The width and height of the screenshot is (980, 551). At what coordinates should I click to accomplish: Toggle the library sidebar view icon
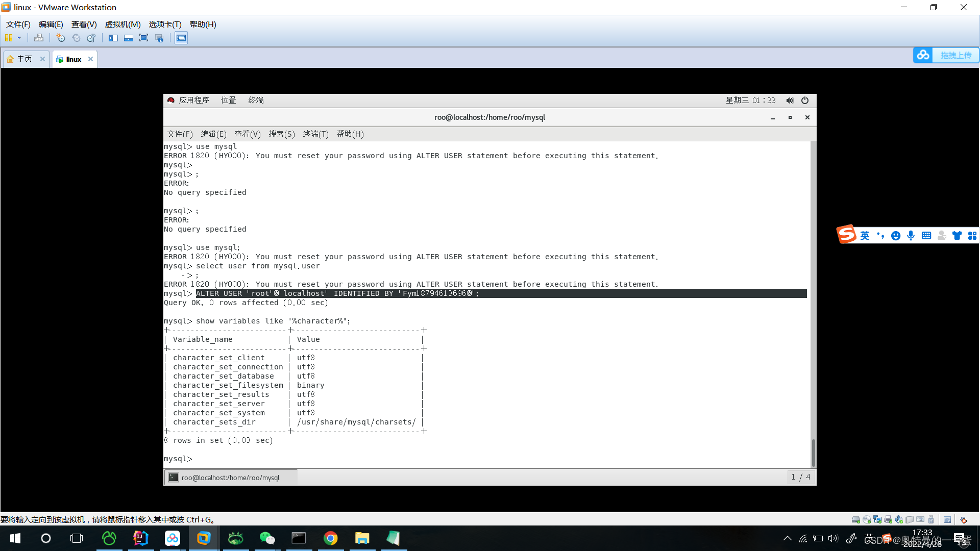pyautogui.click(x=113, y=38)
